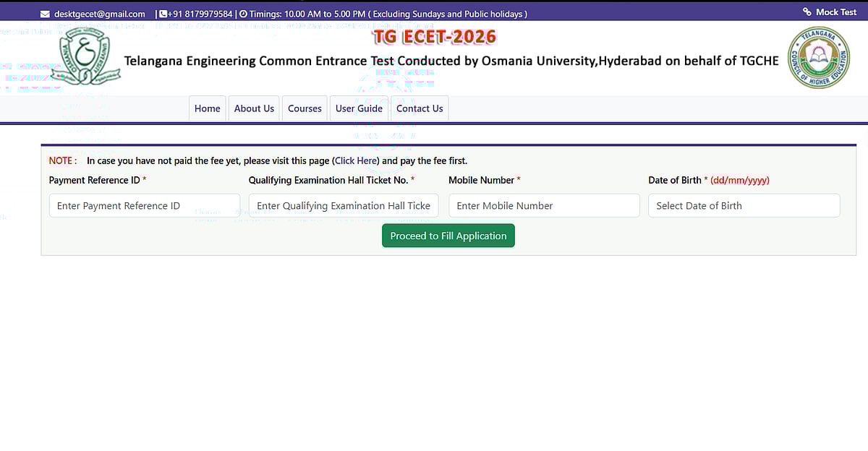Image resolution: width=868 pixels, height=451 pixels.
Task: Select the Courses menu item
Action: [305, 108]
